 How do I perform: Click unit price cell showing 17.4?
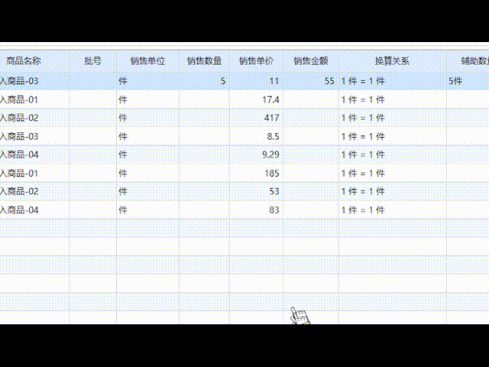coord(256,99)
